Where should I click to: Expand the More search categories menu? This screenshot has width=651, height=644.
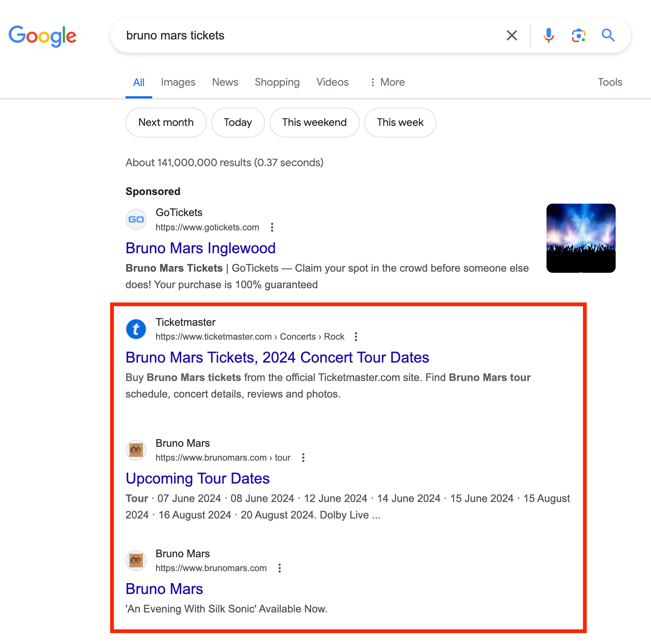387,82
